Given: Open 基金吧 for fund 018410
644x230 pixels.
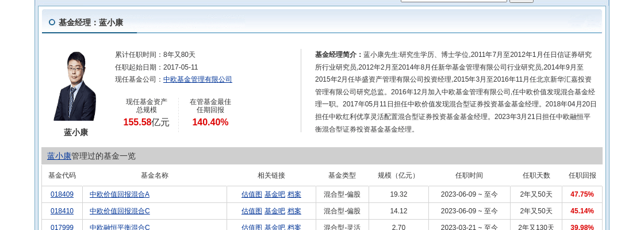Looking at the screenshot, I should 275,211.
